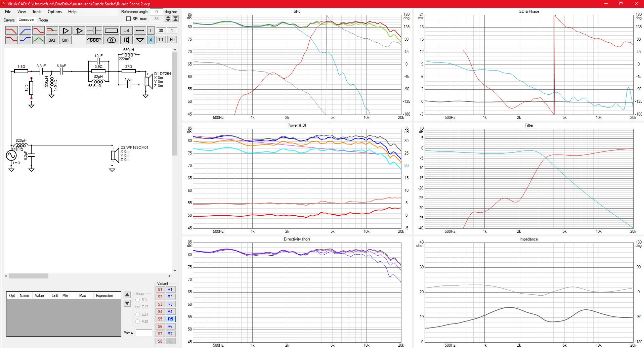The width and height of the screenshot is (644, 348).
Task: Click the schematic's horizontal scrollbar thumb
Action: 29,276
